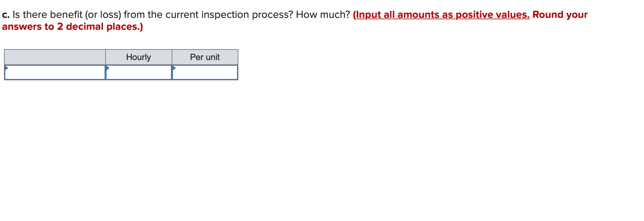Click the right edge of the Per unit input cell
The height and width of the screenshot is (221, 644).
(238, 73)
